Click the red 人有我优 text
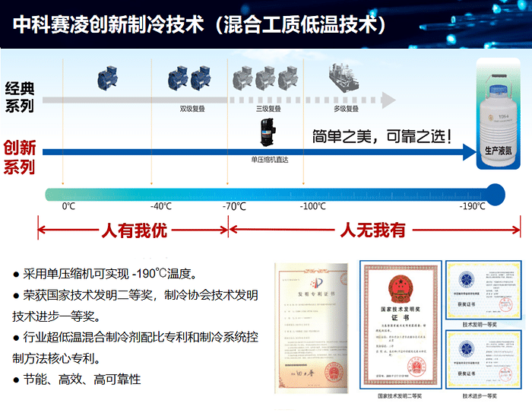Image resolution: width=532 pixels, height=413 pixels. (x=135, y=230)
